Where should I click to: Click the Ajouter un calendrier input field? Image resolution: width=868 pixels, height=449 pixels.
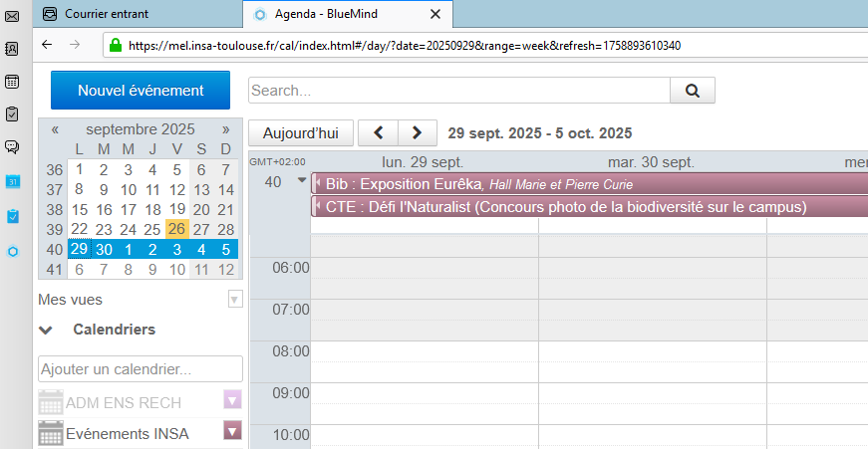(141, 369)
